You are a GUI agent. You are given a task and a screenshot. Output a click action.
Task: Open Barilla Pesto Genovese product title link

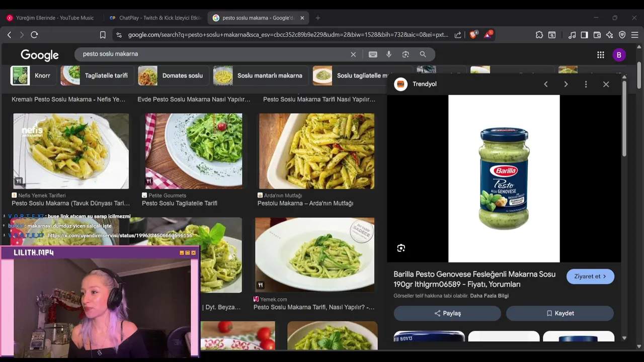(x=474, y=279)
